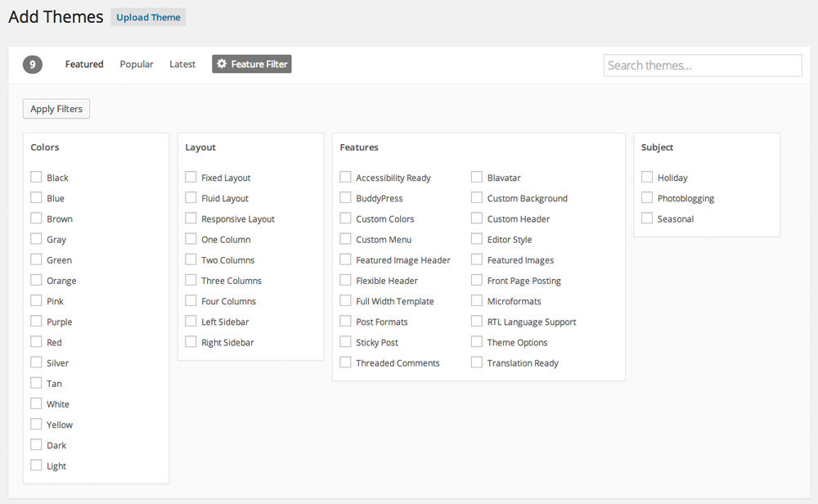This screenshot has height=504, width=818.
Task: Select the Red color filter
Action: tap(36, 341)
